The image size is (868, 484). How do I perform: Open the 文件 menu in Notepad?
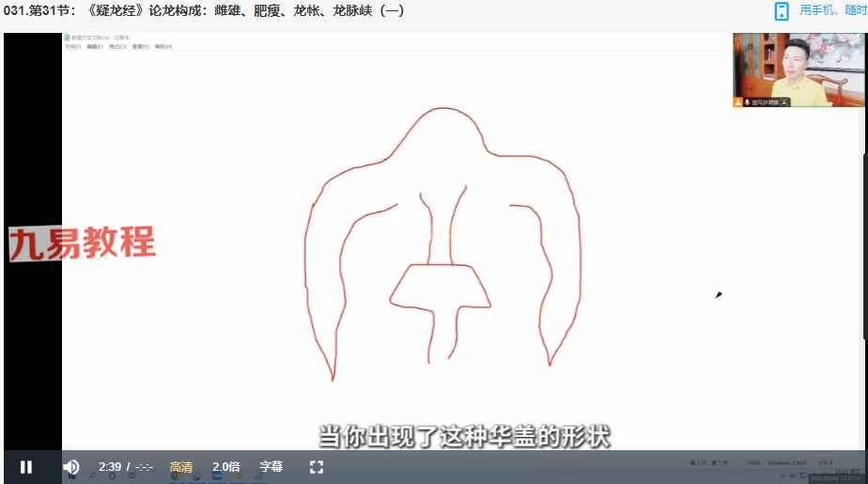point(72,46)
